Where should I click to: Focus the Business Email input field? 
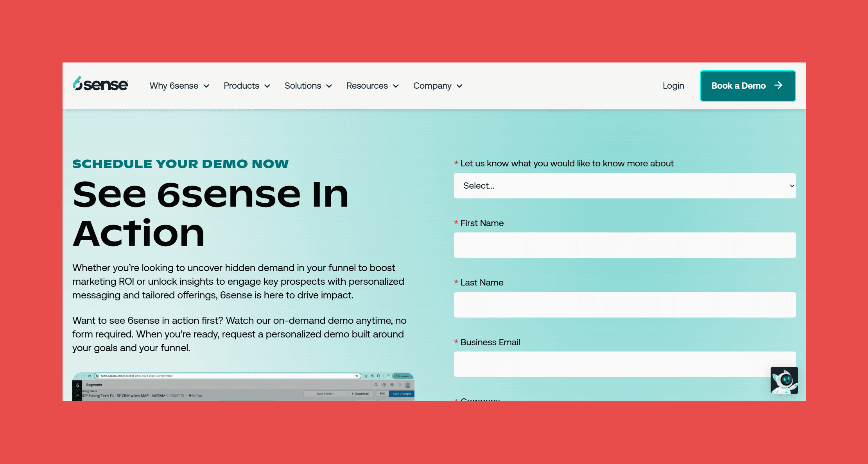click(625, 364)
